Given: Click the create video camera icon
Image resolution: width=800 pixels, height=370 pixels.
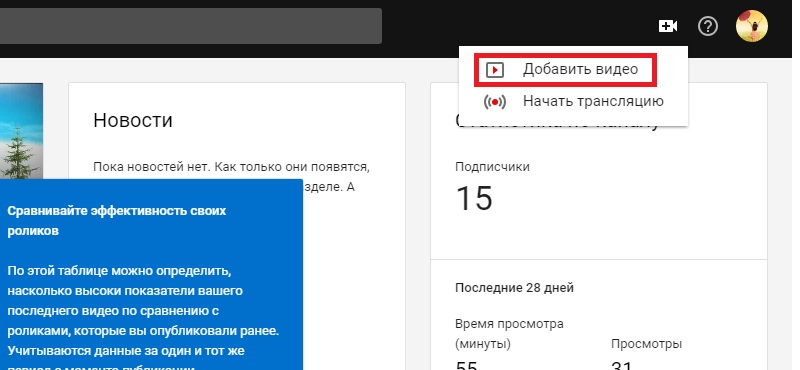Looking at the screenshot, I should coord(668,26).
